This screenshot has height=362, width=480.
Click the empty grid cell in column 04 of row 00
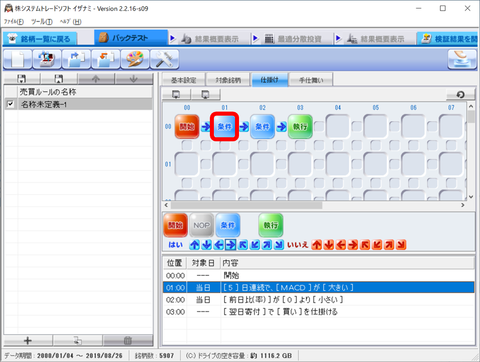(x=338, y=127)
